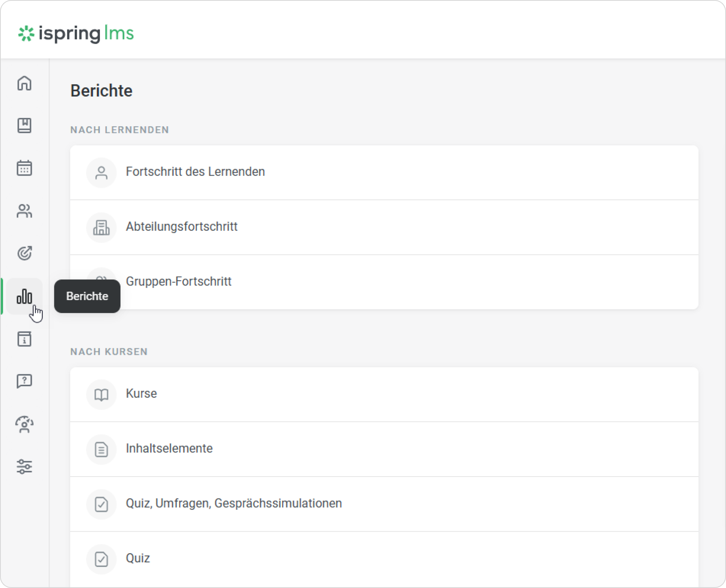Open the settings sliders icon
726x588 pixels.
tap(25, 467)
